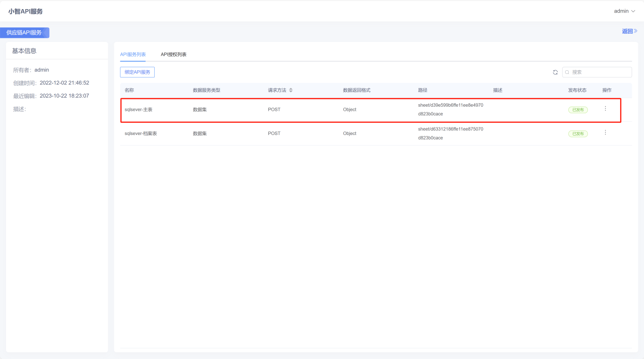
Task: Expand the admin user dropdown
Action: 624,11
